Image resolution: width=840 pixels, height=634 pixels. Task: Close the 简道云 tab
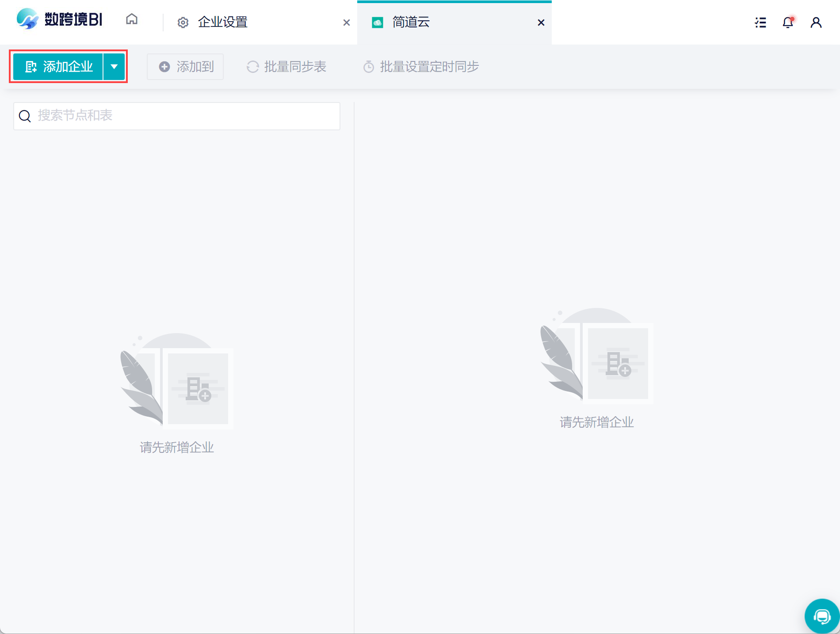541,23
